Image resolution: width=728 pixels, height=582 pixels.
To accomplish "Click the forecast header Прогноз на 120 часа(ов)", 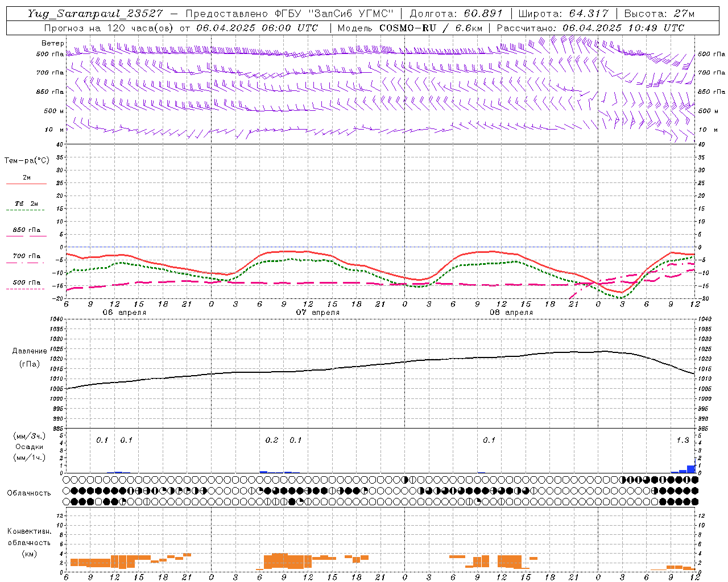I will coord(110,28).
